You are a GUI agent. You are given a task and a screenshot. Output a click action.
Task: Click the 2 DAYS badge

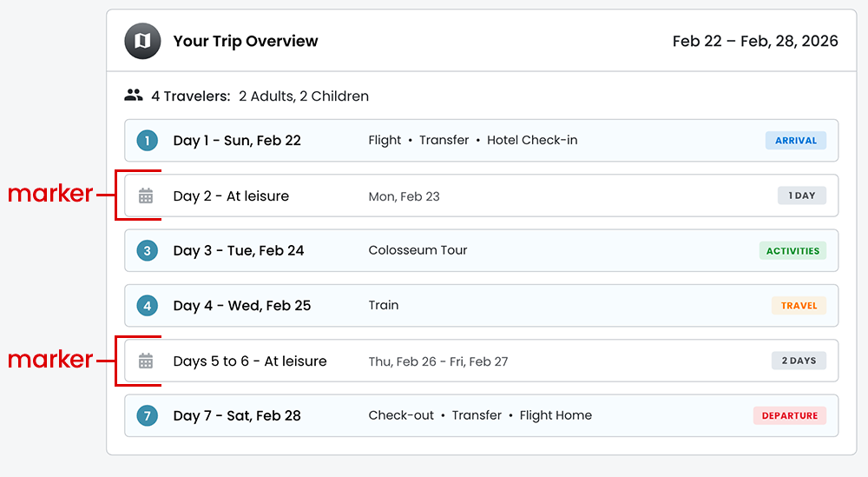(799, 361)
